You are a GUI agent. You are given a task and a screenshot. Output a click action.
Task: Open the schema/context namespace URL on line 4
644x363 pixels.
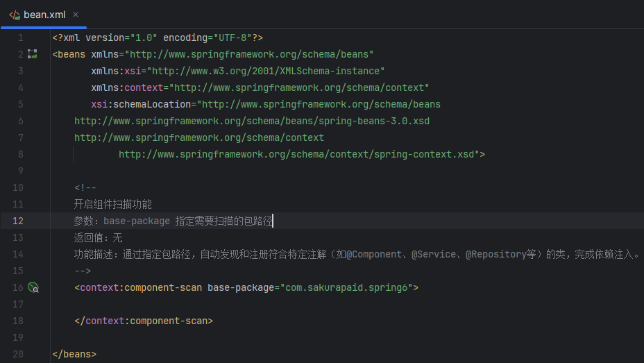299,88
